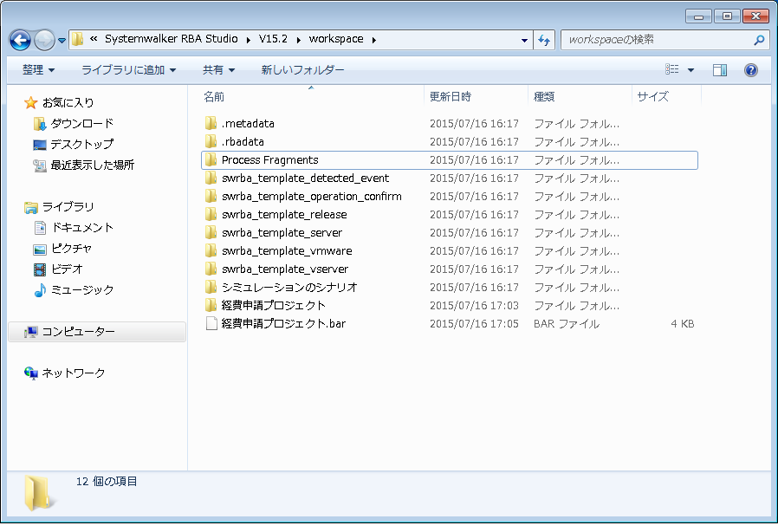The height and width of the screenshot is (532, 778).
Task: Minimize the Explorer window
Action: point(698,16)
